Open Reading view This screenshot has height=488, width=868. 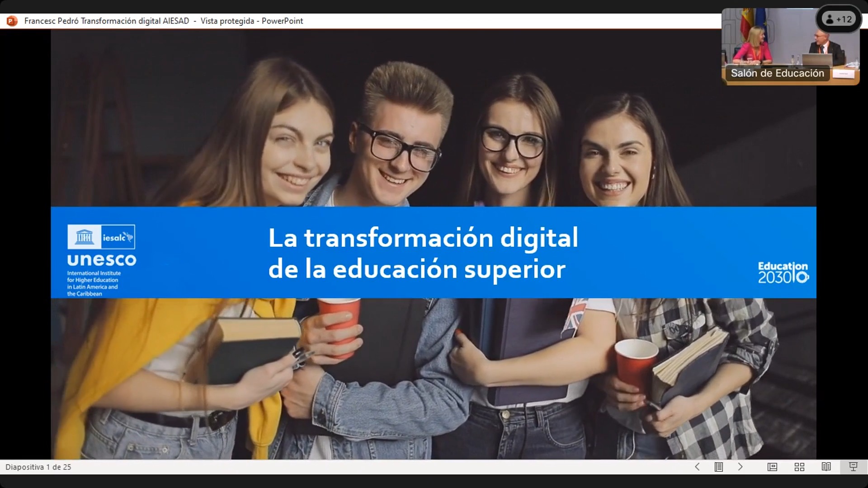(x=826, y=467)
